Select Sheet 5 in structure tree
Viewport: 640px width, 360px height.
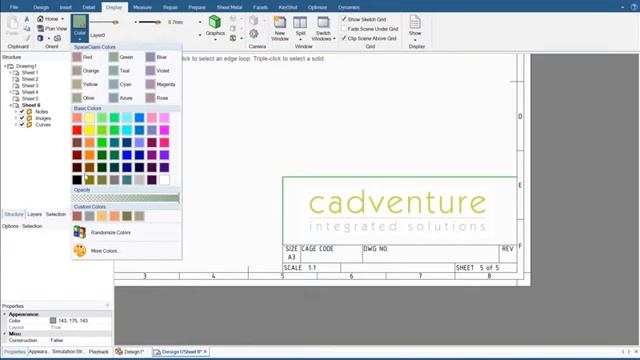pyautogui.click(x=30, y=99)
